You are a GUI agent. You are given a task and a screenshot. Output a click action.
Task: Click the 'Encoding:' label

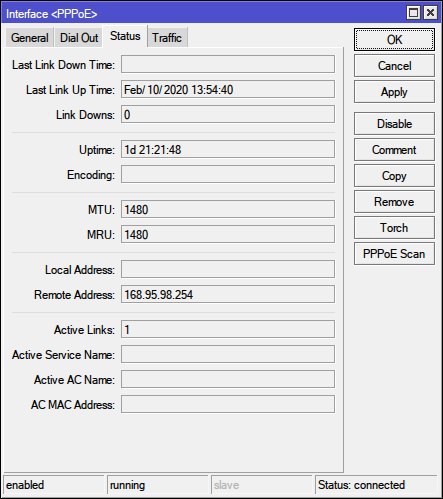point(91,175)
